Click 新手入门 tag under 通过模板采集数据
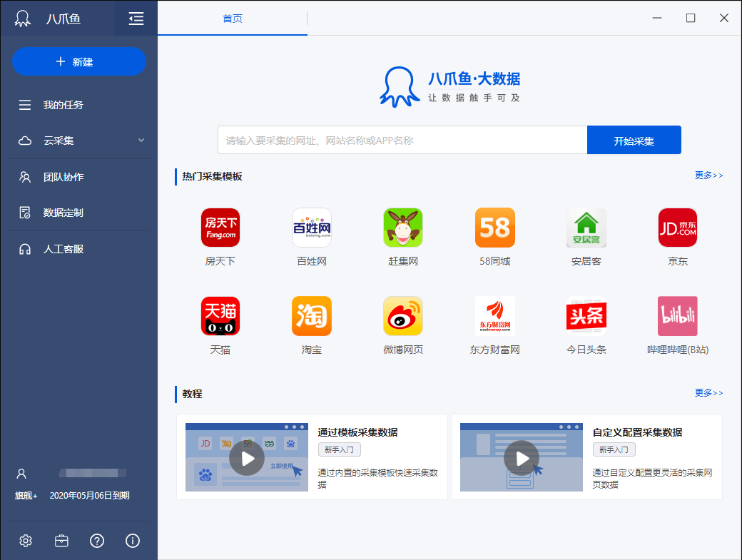The width and height of the screenshot is (742, 560). pos(340,449)
